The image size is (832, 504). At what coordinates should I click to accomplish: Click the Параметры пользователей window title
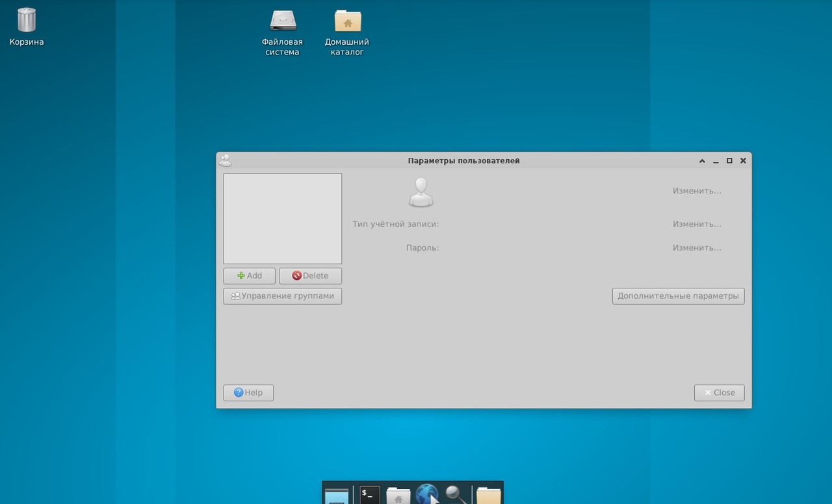click(463, 160)
